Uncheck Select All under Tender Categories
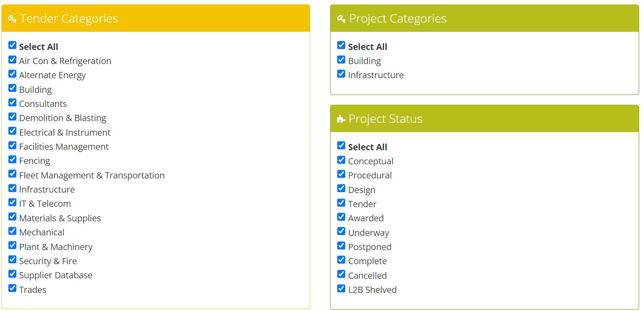 point(12,45)
